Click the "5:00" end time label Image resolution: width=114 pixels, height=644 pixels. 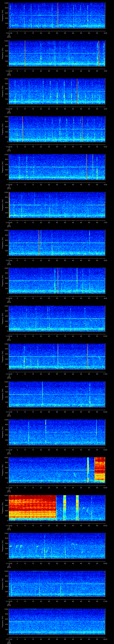[x=105, y=147]
